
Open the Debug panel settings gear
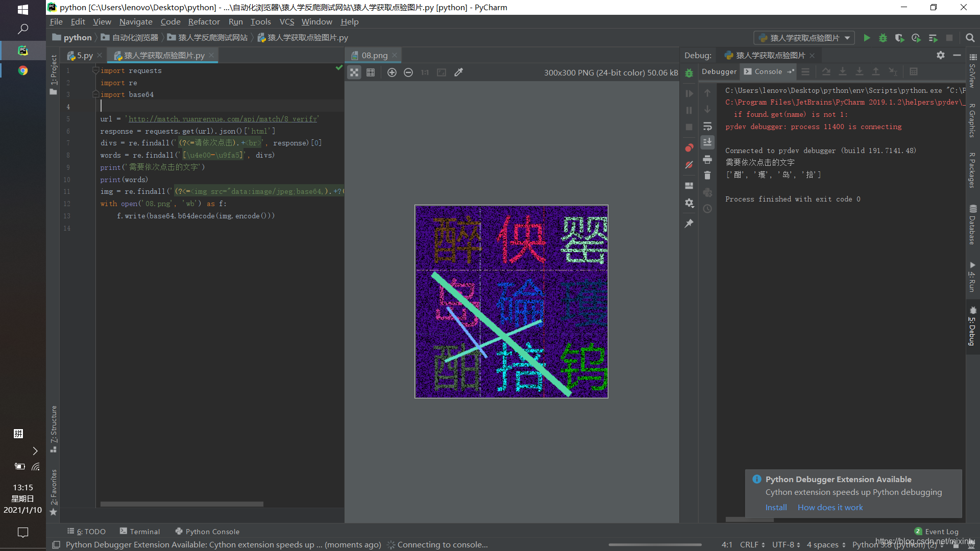(x=940, y=55)
